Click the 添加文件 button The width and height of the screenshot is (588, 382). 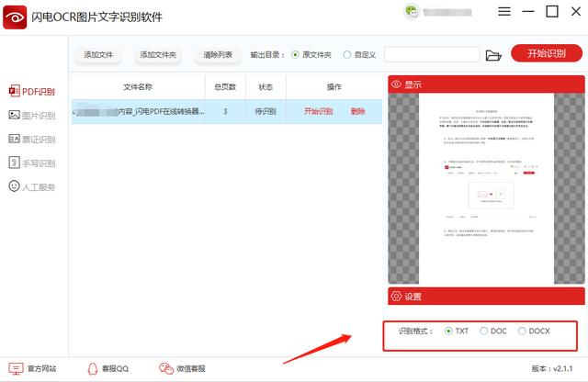click(x=98, y=55)
